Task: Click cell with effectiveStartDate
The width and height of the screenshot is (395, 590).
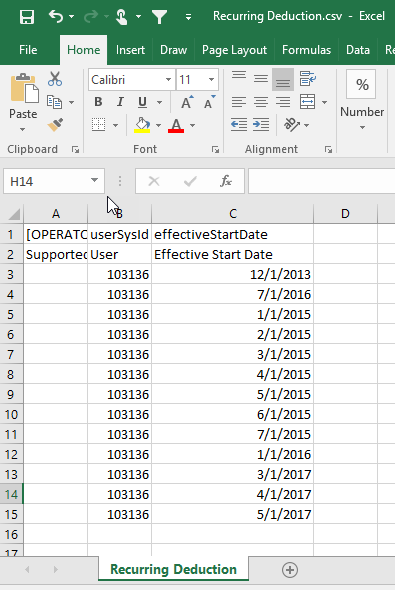Action: (232, 234)
